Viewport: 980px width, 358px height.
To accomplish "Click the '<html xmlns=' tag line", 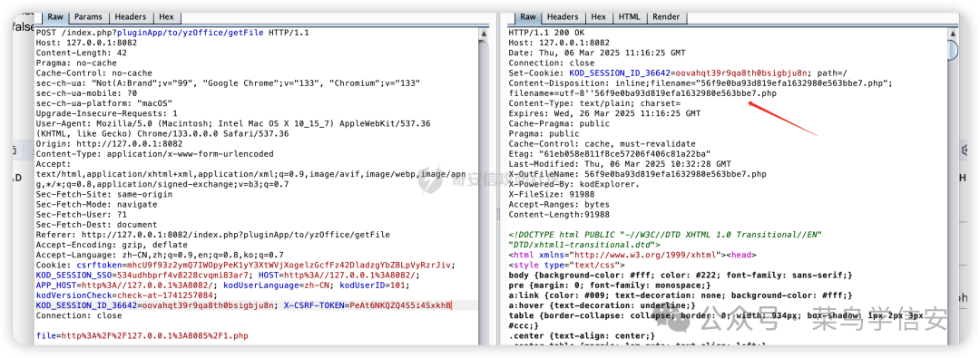I will click(x=632, y=255).
